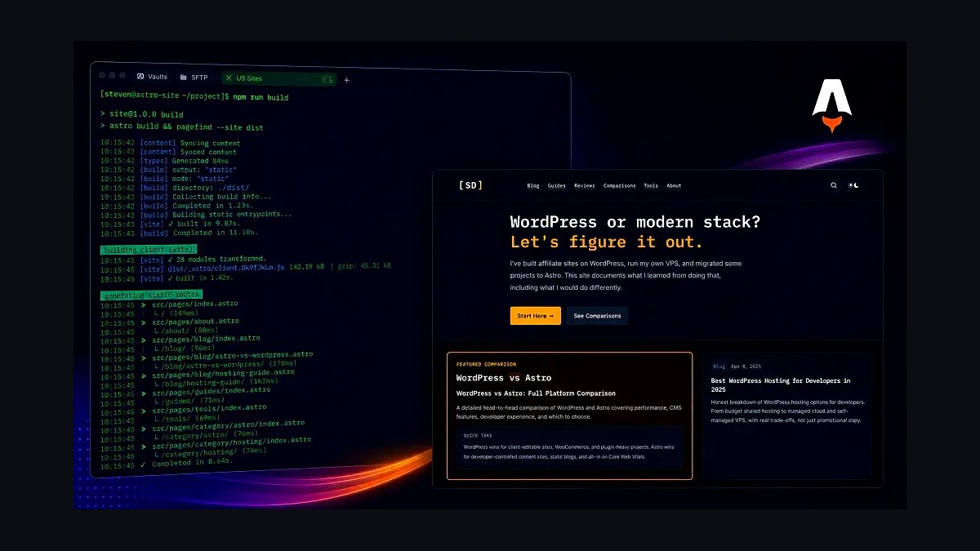Select the US Sites terminal tab
Image resolution: width=980 pixels, height=551 pixels.
(279, 78)
